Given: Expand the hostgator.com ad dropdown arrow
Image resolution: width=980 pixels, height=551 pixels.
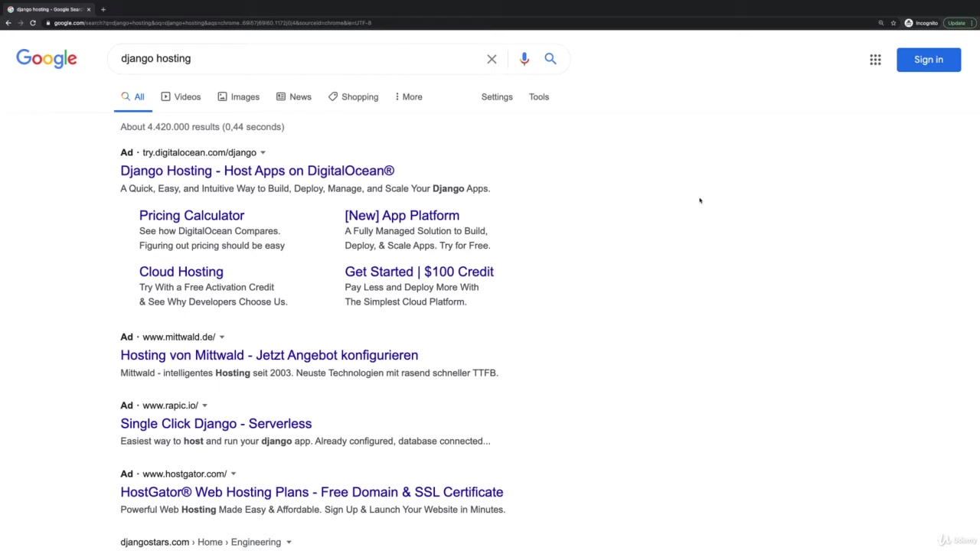Looking at the screenshot, I should pos(234,474).
